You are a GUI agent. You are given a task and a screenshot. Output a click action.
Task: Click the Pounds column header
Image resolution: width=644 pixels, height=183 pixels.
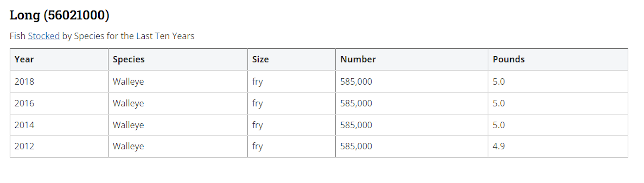(x=508, y=59)
